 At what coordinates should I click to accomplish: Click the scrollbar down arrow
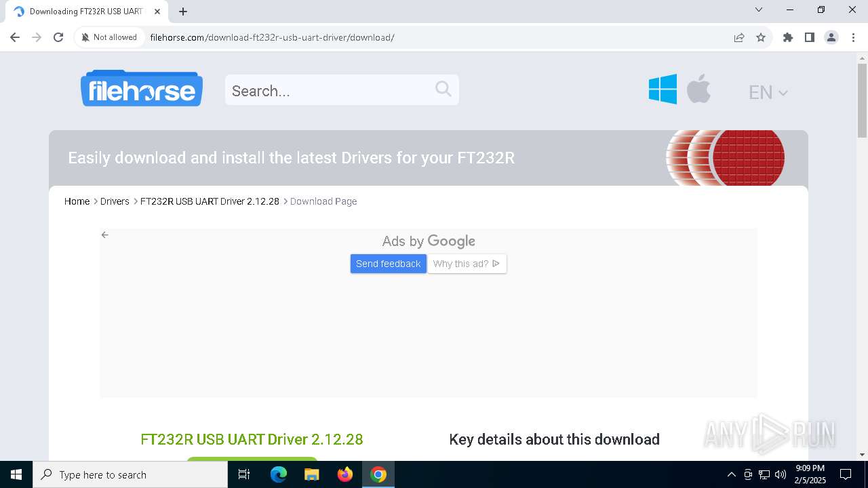click(862, 454)
